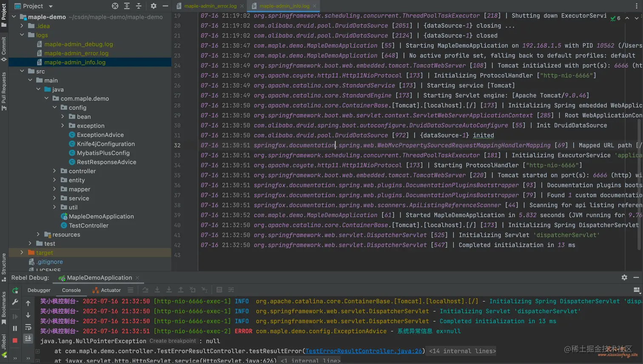Viewport: 643px width, 364px height.
Task: Select the MapleDemoApplication debug session tab
Action: (99, 278)
